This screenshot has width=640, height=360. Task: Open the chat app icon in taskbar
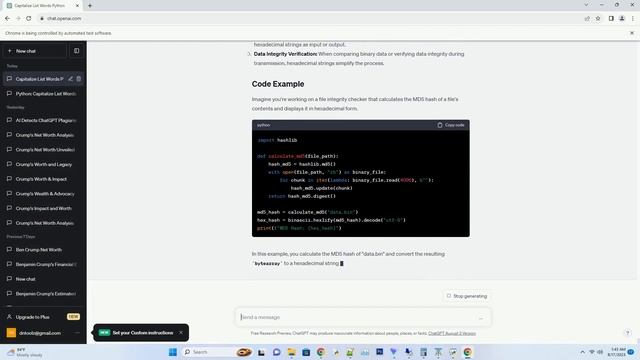(x=276, y=352)
